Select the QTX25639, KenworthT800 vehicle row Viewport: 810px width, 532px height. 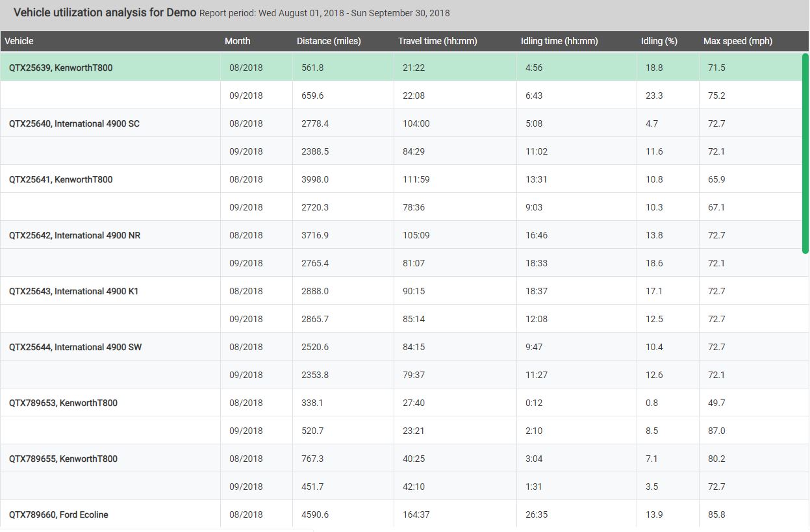[x=60, y=68]
